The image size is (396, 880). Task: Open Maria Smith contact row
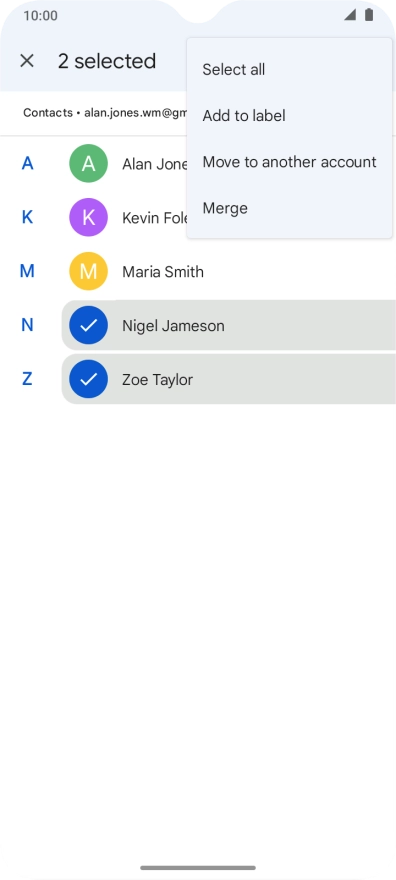[229, 271]
